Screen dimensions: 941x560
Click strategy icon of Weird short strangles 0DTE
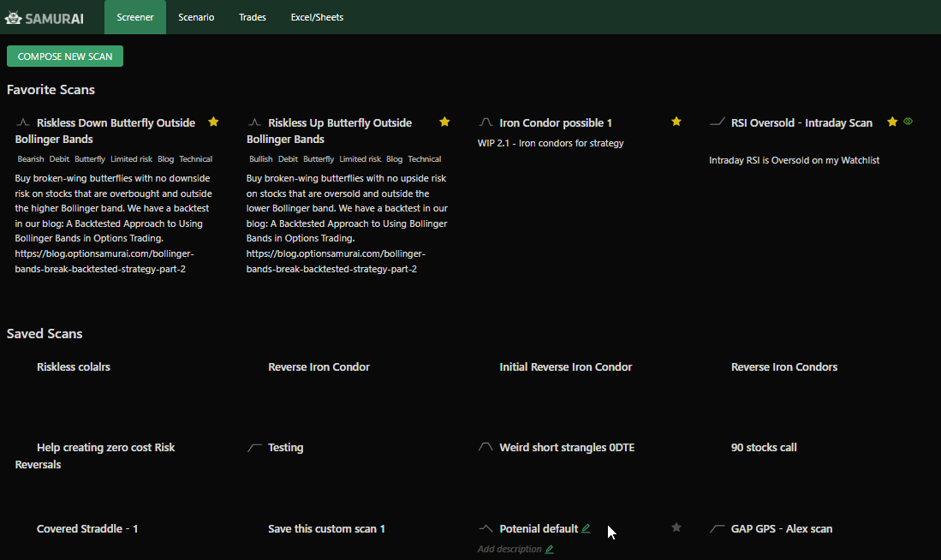(x=485, y=447)
